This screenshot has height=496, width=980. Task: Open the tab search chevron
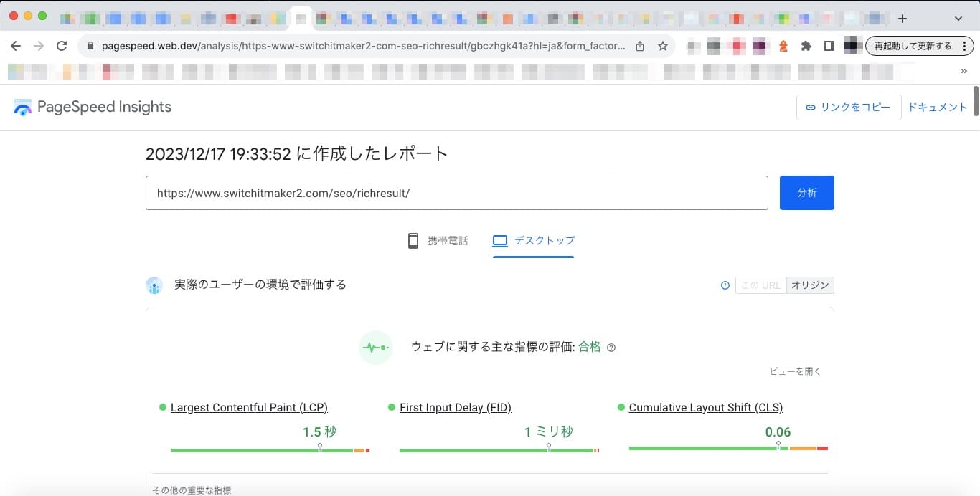(958, 19)
